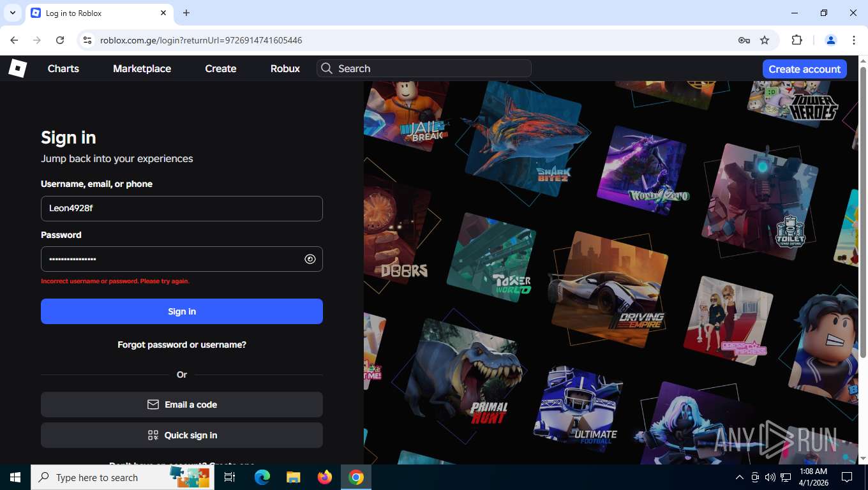
Task: Open site information icon in address bar
Action: 88,40
